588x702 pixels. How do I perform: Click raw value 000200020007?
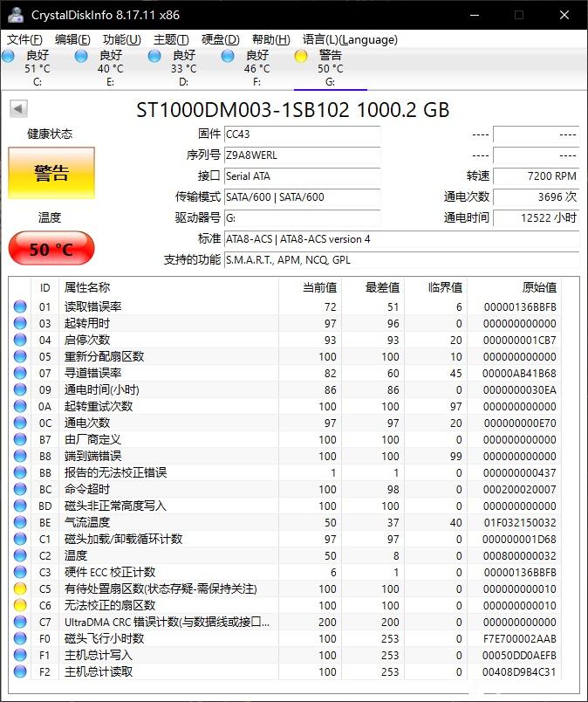point(520,489)
